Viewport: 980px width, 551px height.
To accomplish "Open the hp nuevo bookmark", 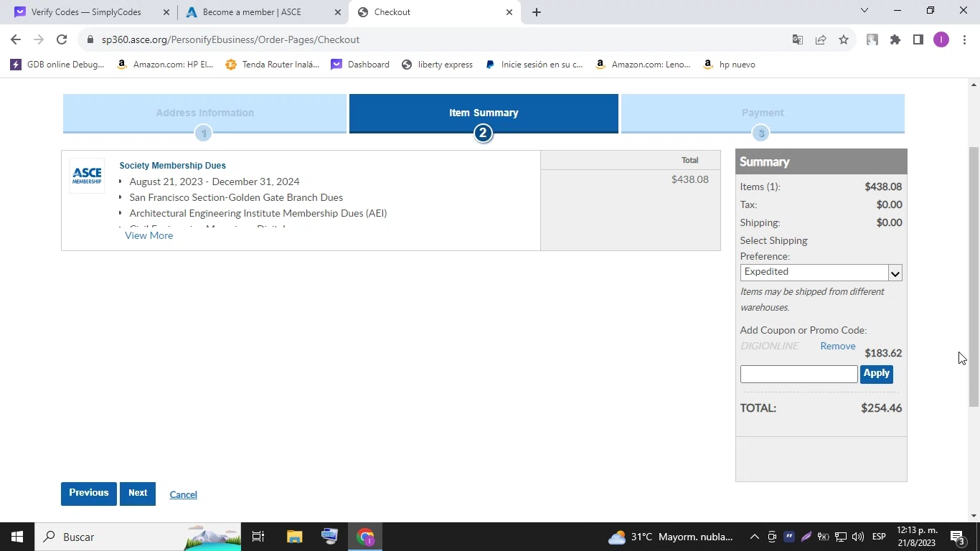I will pos(729,65).
